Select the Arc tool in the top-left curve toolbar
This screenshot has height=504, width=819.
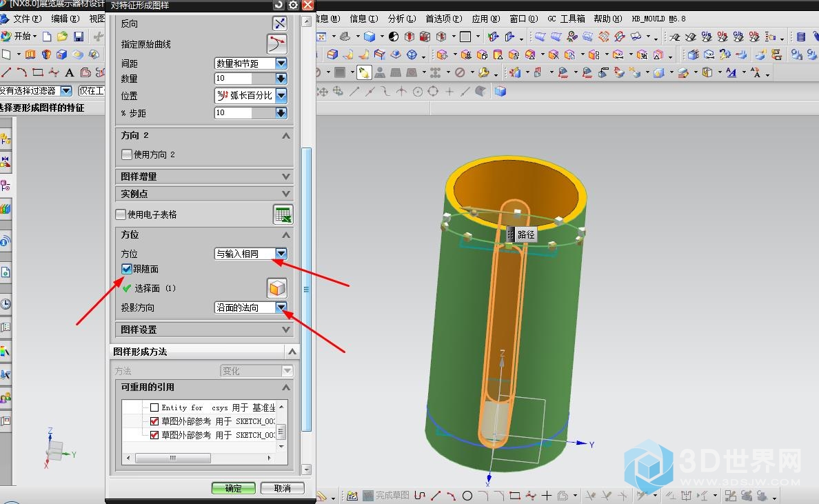coord(22,72)
